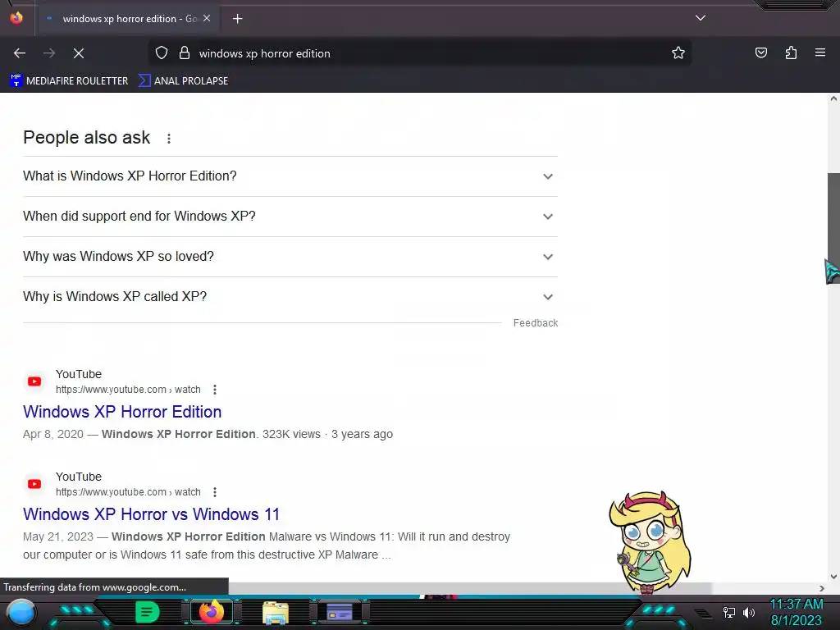Open a new tab with plus button

[x=237, y=19]
